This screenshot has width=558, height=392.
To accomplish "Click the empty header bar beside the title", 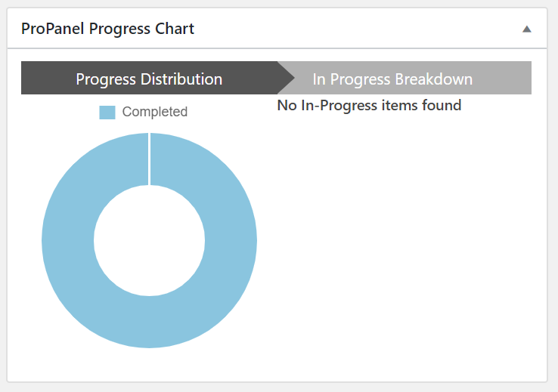I will [x=356, y=29].
